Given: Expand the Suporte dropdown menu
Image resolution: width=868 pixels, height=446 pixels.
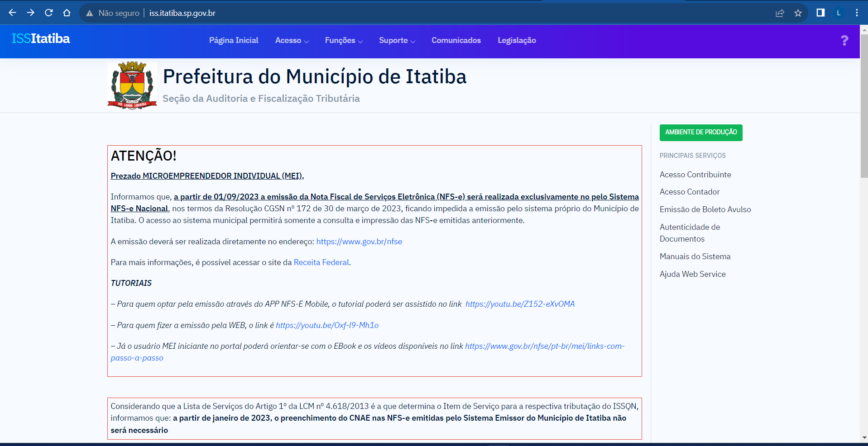Looking at the screenshot, I should coord(397,40).
